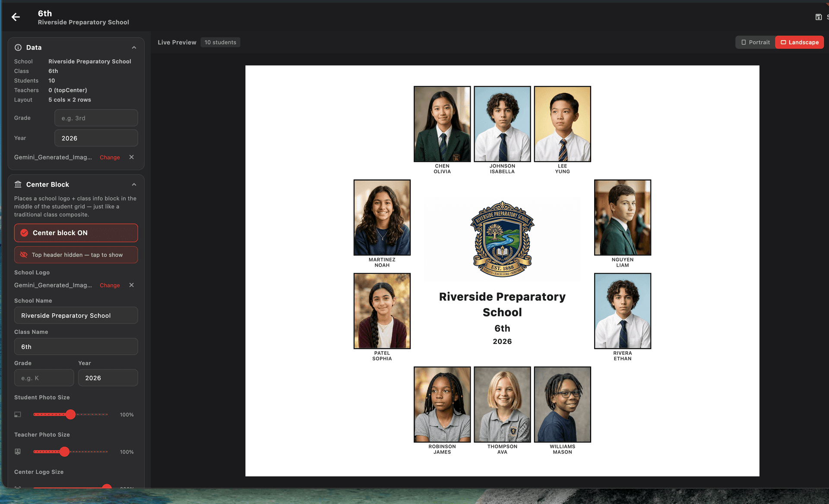Click the photo-frame icon beside Student Photo Size slider
Image resolution: width=829 pixels, height=504 pixels.
click(18, 414)
